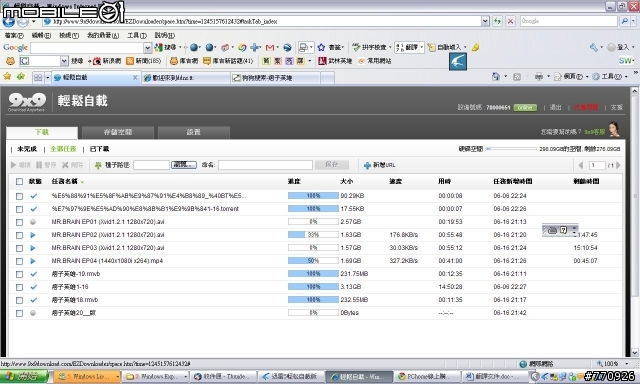Image resolution: width=640 pixels, height=384 pixels.
Task: Tick the select-all checkbox in the table header
Action: click(x=19, y=182)
